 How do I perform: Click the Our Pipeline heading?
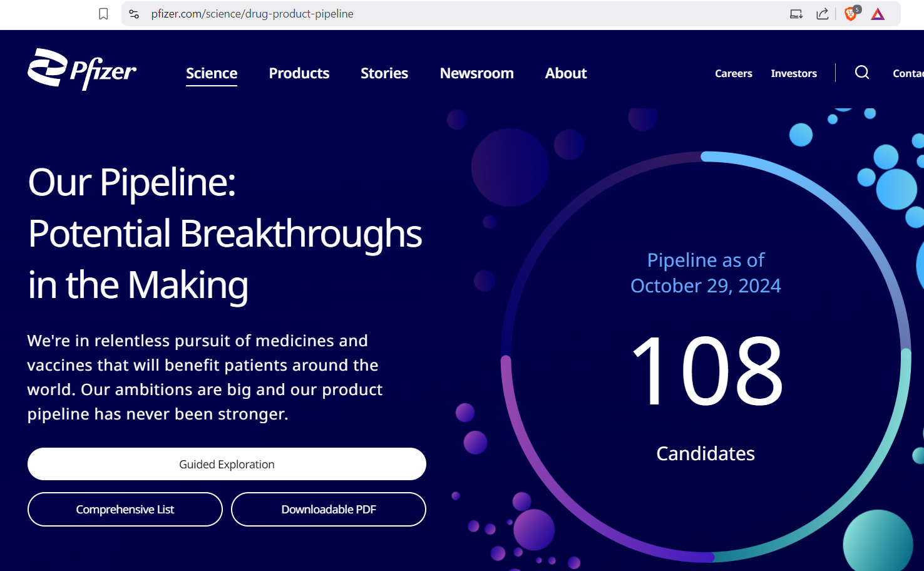(x=225, y=234)
